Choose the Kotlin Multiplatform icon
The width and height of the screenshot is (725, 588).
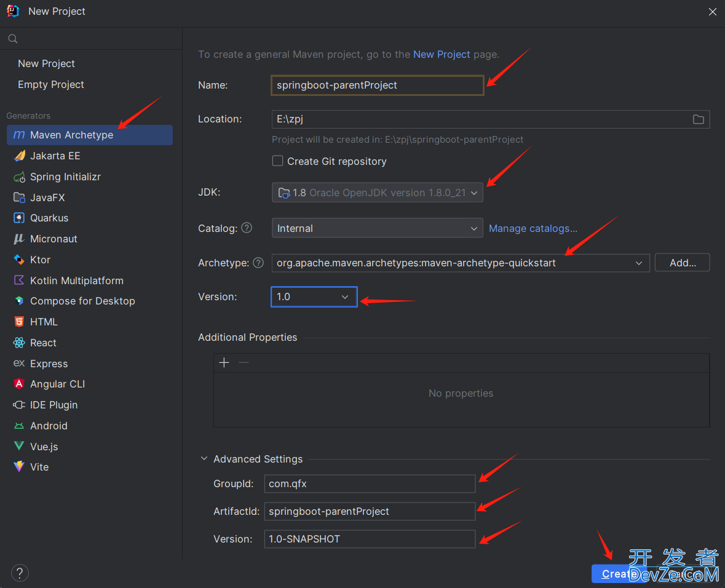point(20,280)
